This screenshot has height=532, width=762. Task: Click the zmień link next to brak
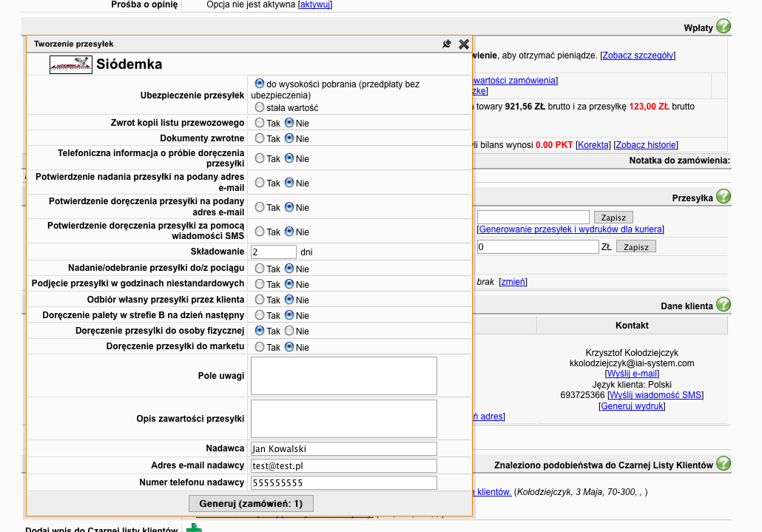(x=513, y=282)
